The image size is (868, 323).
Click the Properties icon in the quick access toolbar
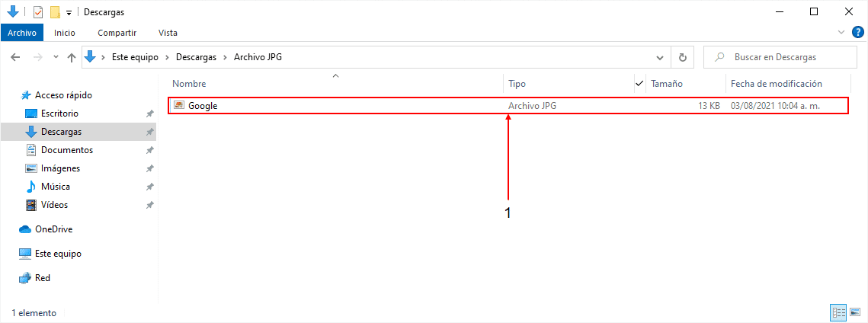38,11
